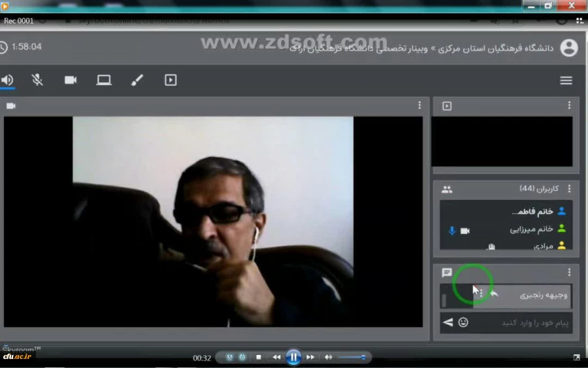This screenshot has height=368, width=588.
Task: Reply to وجیهه رنجبری's chat message
Action: (495, 295)
